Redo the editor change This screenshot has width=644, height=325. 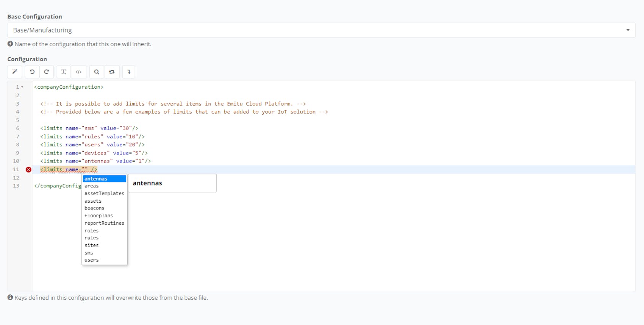pyautogui.click(x=47, y=72)
